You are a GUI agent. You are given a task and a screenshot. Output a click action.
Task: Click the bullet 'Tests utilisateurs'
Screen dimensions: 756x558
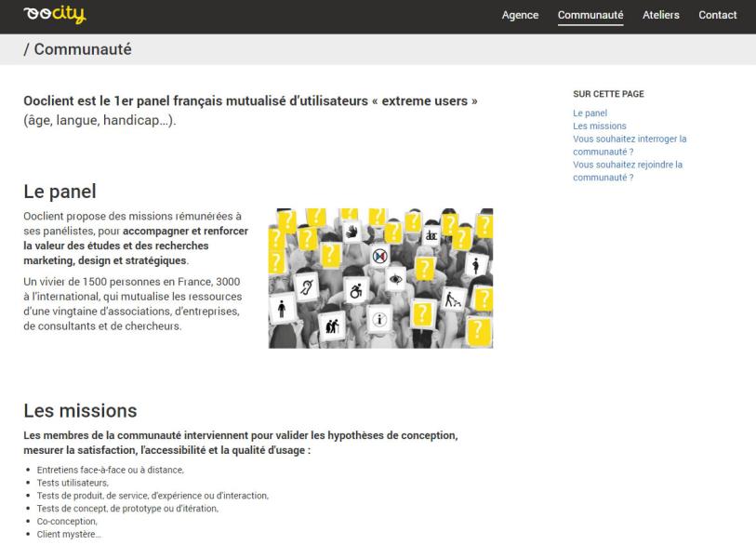[x=73, y=483]
